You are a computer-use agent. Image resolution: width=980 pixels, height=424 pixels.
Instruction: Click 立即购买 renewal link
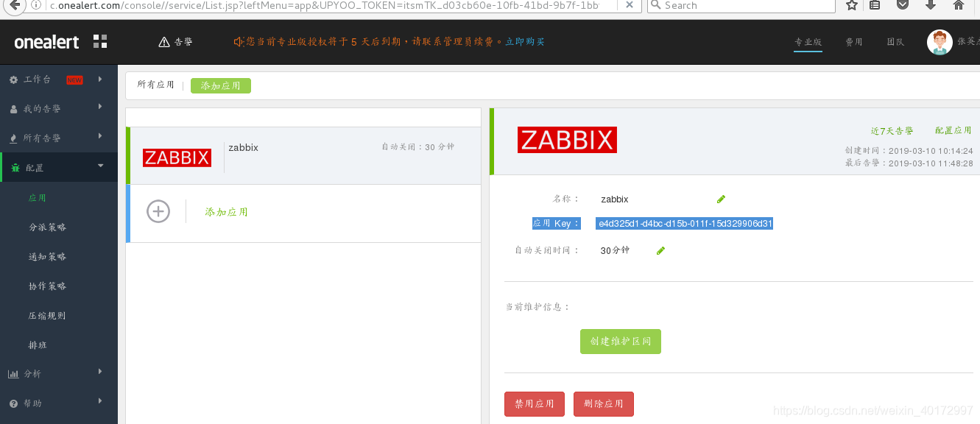[525, 42]
